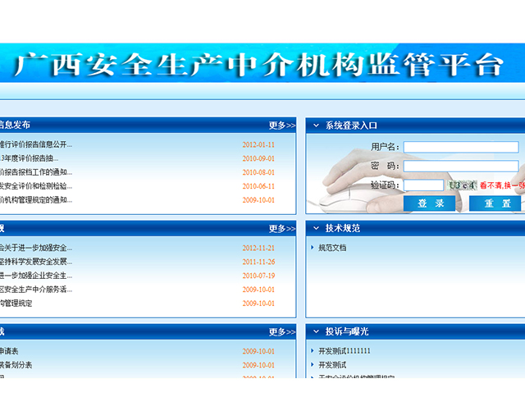Click the arrow bullet before 开发测试1111111
The height and width of the screenshot is (420, 525).
pyautogui.click(x=313, y=351)
